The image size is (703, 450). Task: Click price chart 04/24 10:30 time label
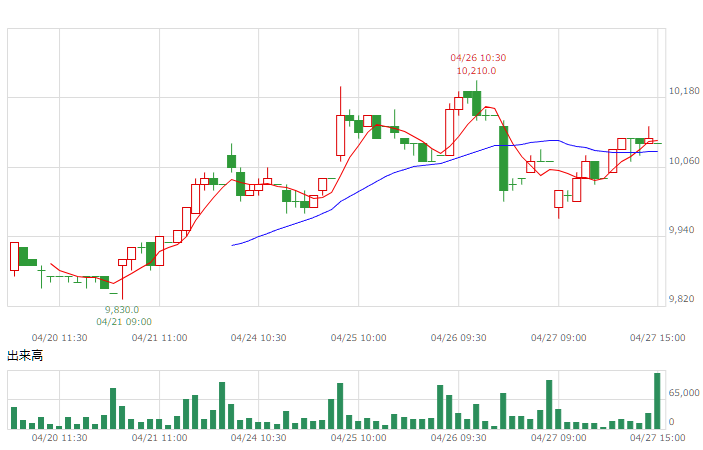tap(258, 338)
